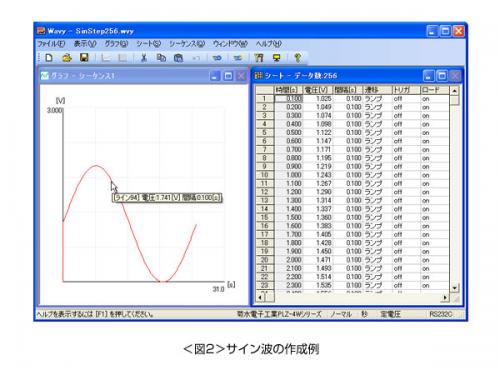Viewport: 500px width, 375px height.
Task: Click the Open file folder icon
Action: click(x=67, y=58)
